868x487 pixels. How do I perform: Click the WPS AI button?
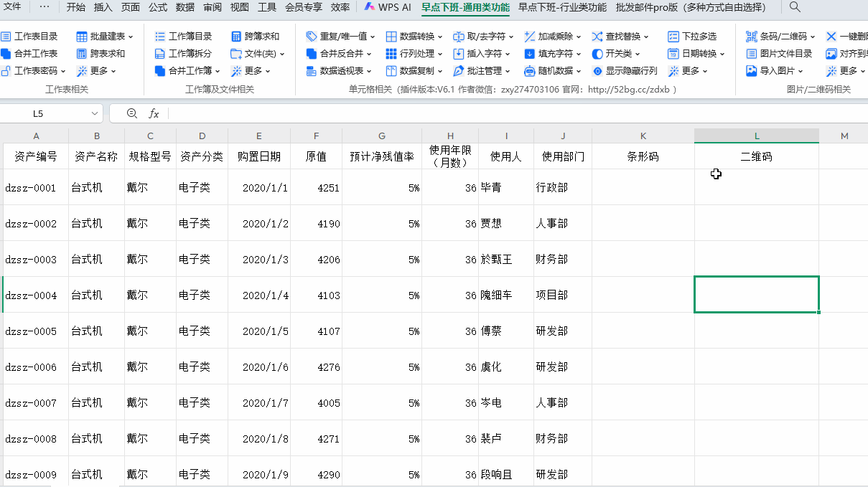click(x=388, y=7)
